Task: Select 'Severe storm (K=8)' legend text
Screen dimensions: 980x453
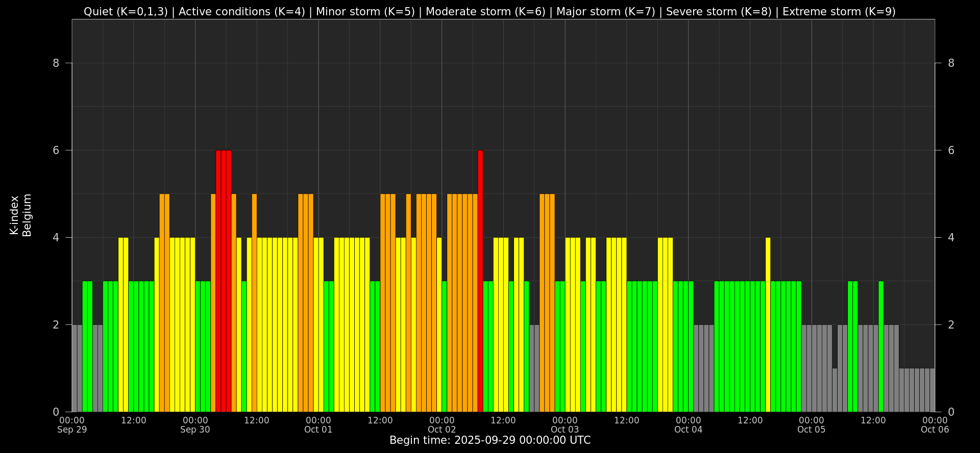Action: click(719, 12)
